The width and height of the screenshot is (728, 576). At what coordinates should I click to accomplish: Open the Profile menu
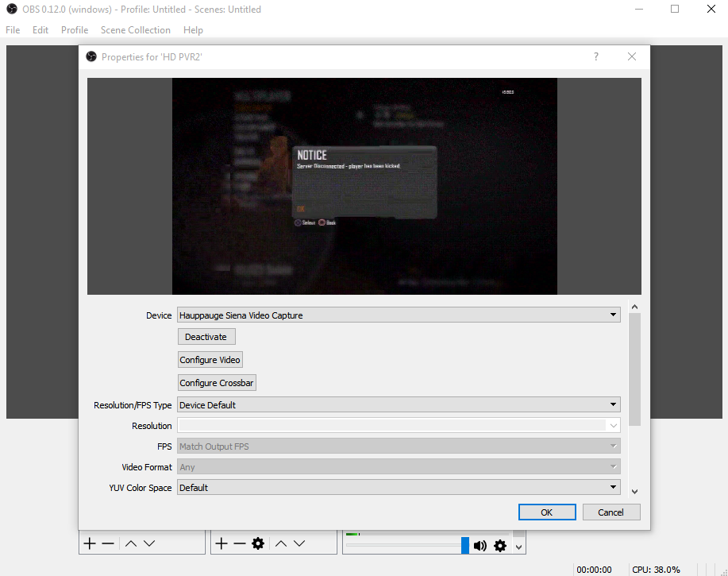tap(75, 29)
